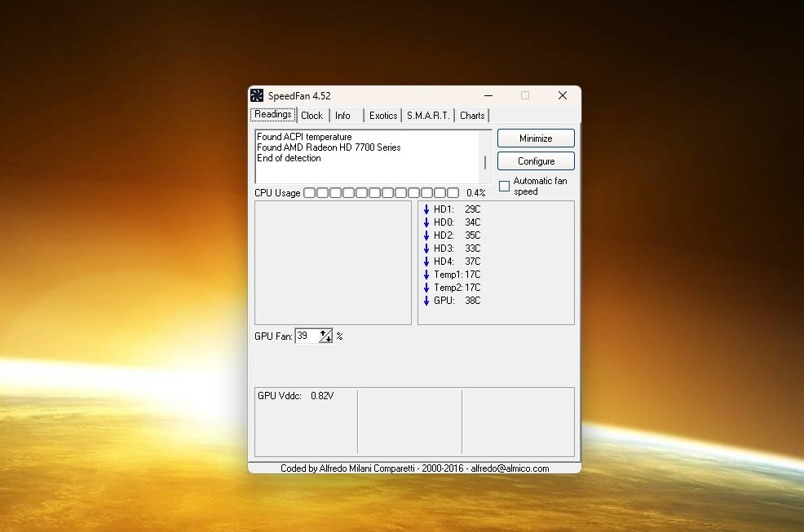Screen dimensions: 804x532
Task: Minimize SpeedFan using title bar button
Action: point(488,95)
